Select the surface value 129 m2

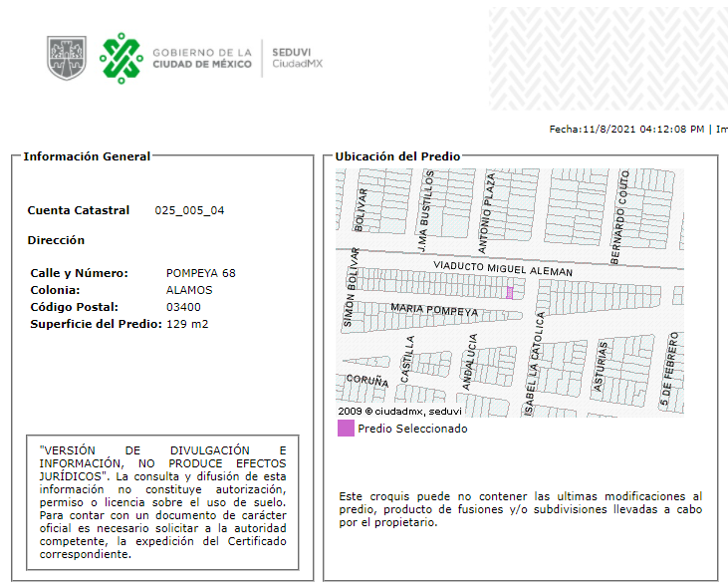tap(187, 324)
